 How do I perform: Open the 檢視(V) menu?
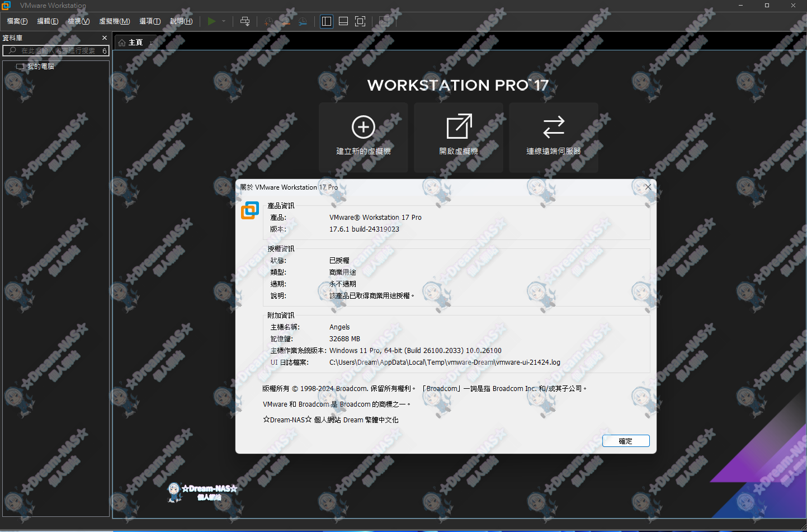tap(79, 21)
